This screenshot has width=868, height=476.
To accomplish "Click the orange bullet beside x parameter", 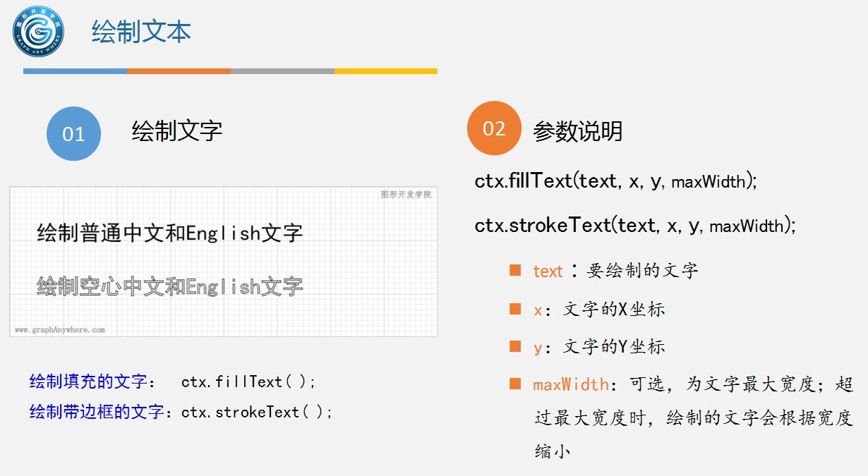I will tap(515, 308).
